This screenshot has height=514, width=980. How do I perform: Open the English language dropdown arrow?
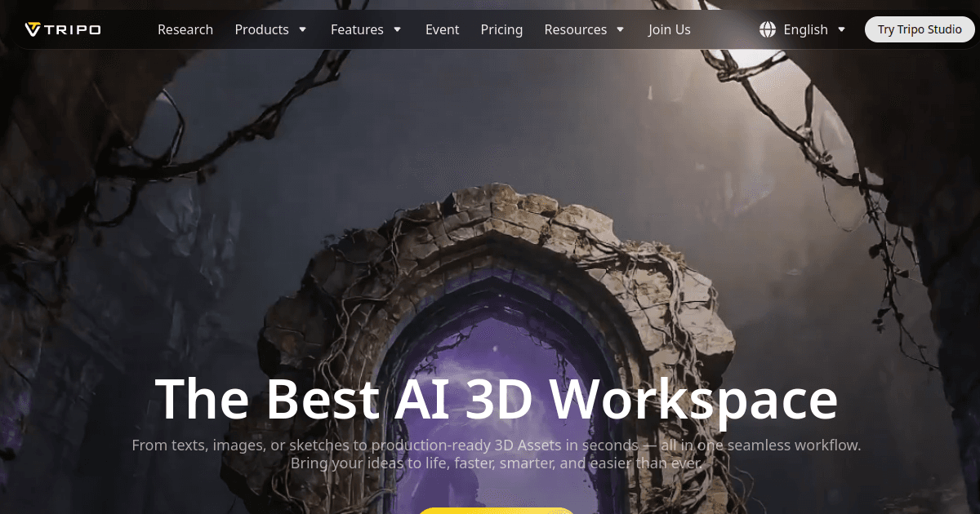coord(842,29)
